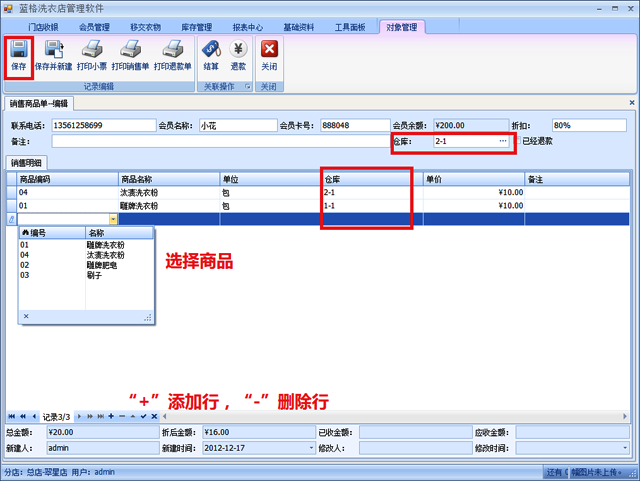This screenshot has height=481, width=640.
Task: Open the 报表中心 ribbon tab
Action: (x=248, y=27)
